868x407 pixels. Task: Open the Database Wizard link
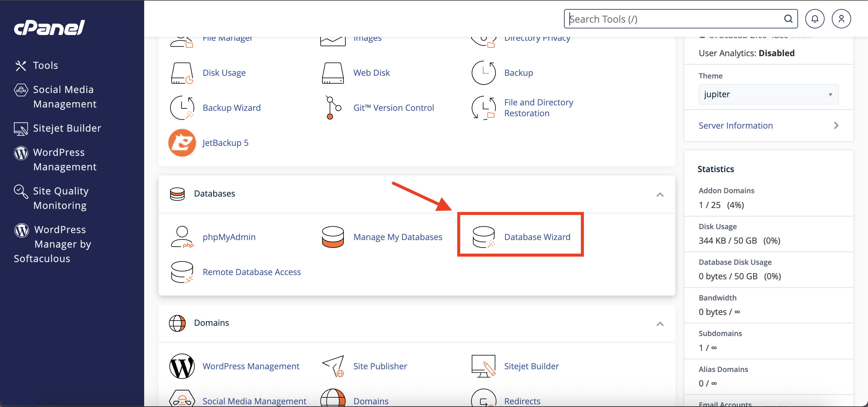pyautogui.click(x=537, y=237)
